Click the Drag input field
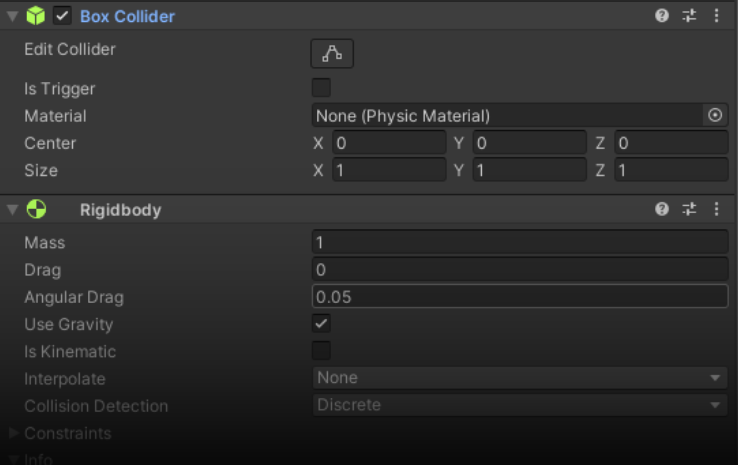 click(x=520, y=270)
